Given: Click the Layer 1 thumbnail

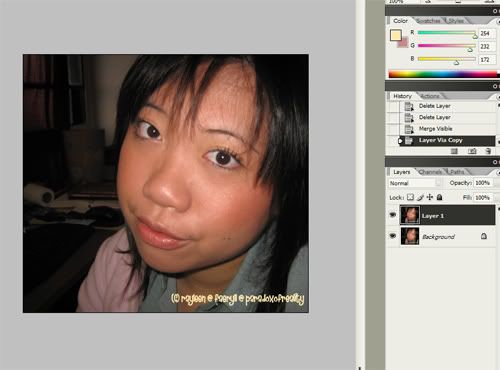Looking at the screenshot, I should (x=410, y=215).
